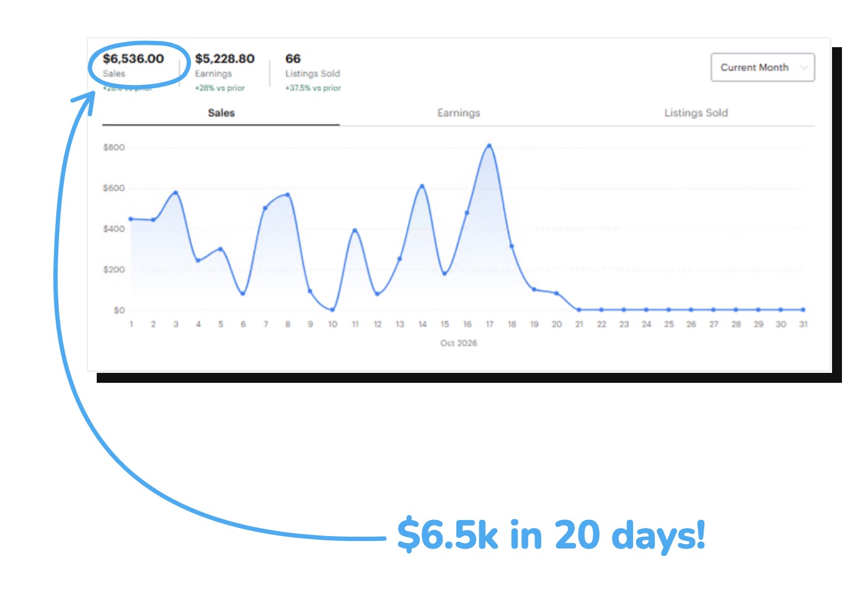Screen dimensions: 868x613
Task: Click the Earnings label under $5,228.80
Action: (x=213, y=74)
